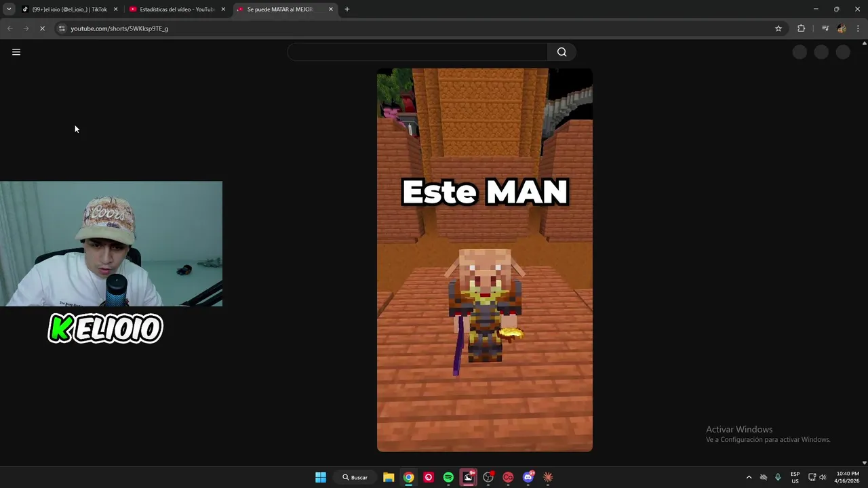868x488 pixels.
Task: Open the red Co app on taskbar
Action: [x=508, y=477]
